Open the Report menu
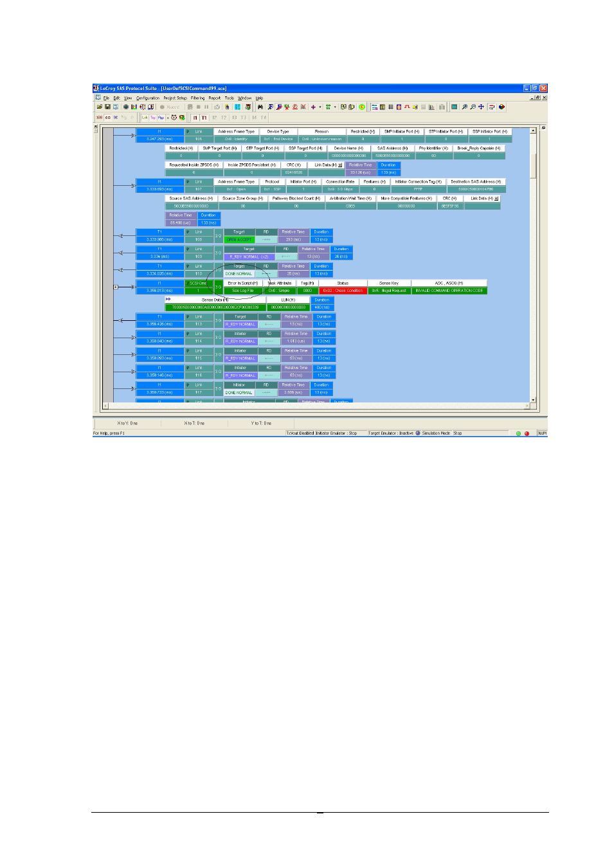The width and height of the screenshot is (614, 868). [x=214, y=98]
